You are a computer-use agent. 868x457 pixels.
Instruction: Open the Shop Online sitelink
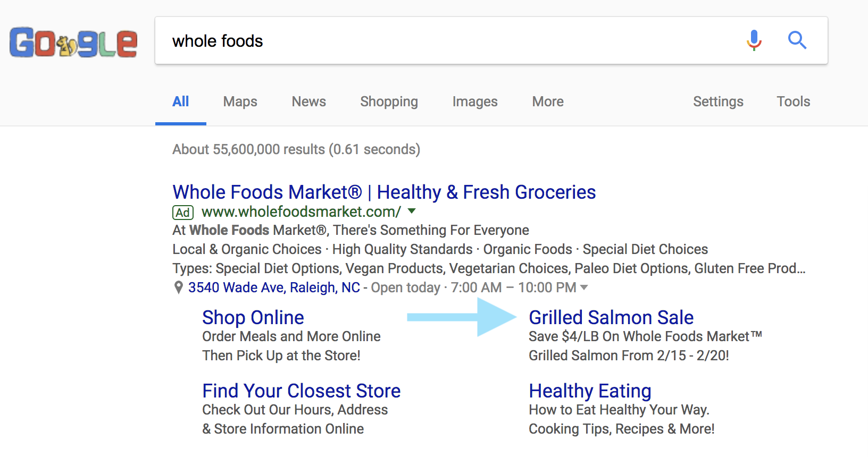(253, 317)
